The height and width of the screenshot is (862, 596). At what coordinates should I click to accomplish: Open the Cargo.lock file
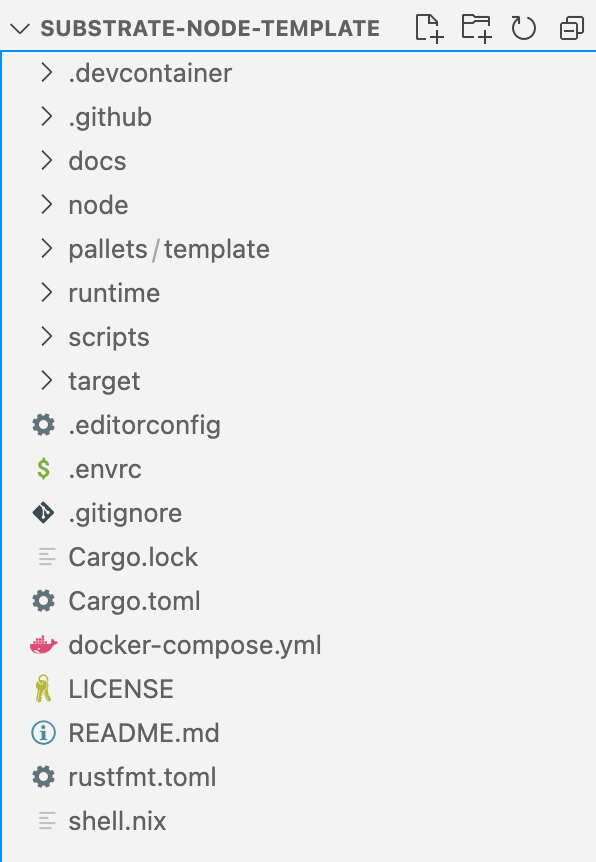298,557
